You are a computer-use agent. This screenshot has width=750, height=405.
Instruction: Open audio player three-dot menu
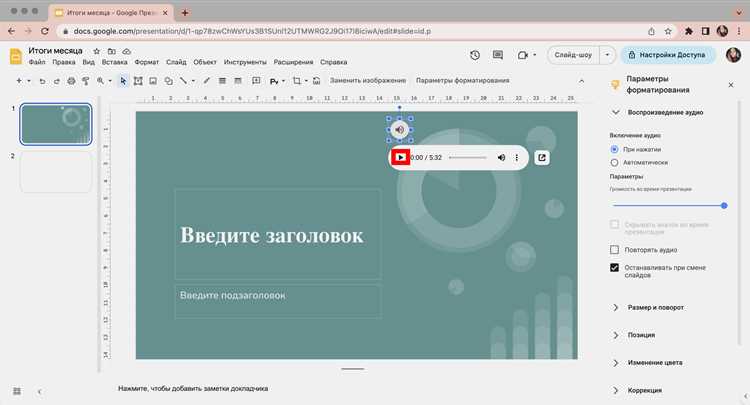[517, 157]
